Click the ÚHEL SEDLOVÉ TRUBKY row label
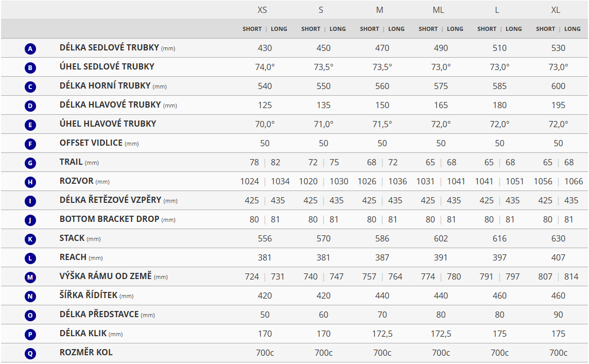589x364 pixels. (107, 66)
